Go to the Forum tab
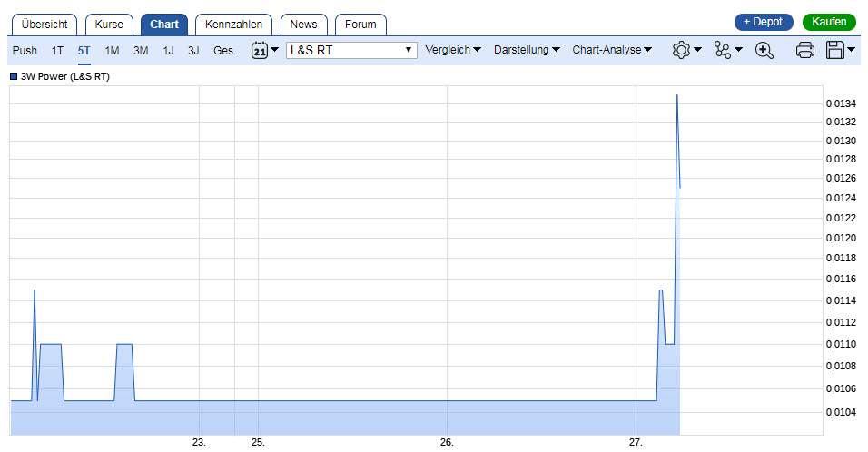Image resolution: width=868 pixels, height=452 pixels. (x=360, y=25)
